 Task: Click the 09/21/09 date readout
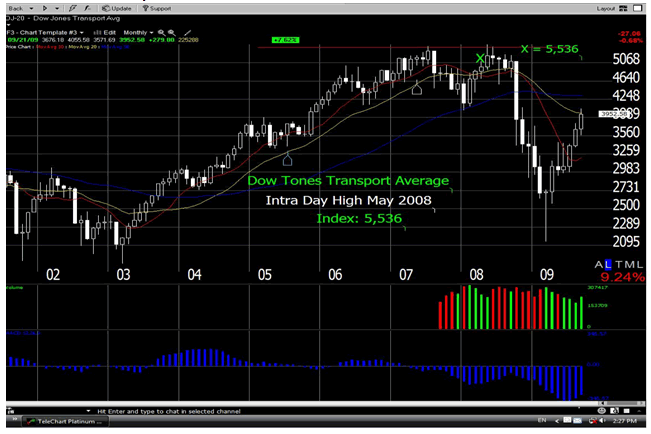tap(22, 40)
